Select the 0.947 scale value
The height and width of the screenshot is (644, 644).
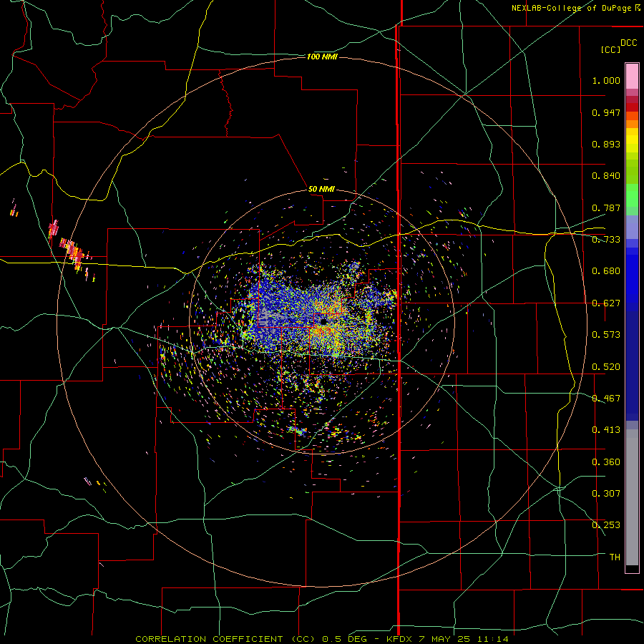tap(606, 112)
